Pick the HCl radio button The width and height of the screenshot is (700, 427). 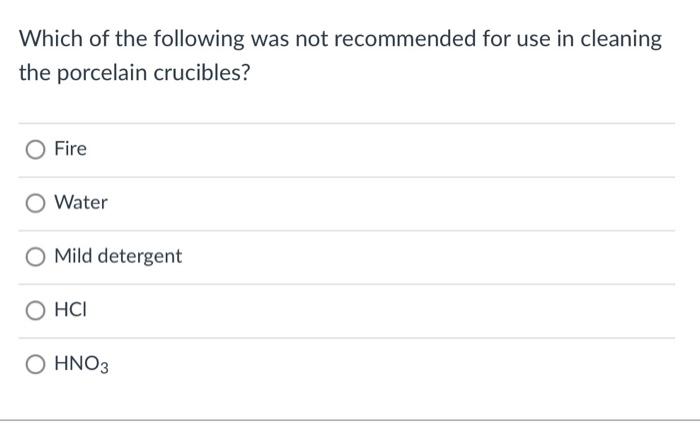click(x=35, y=310)
